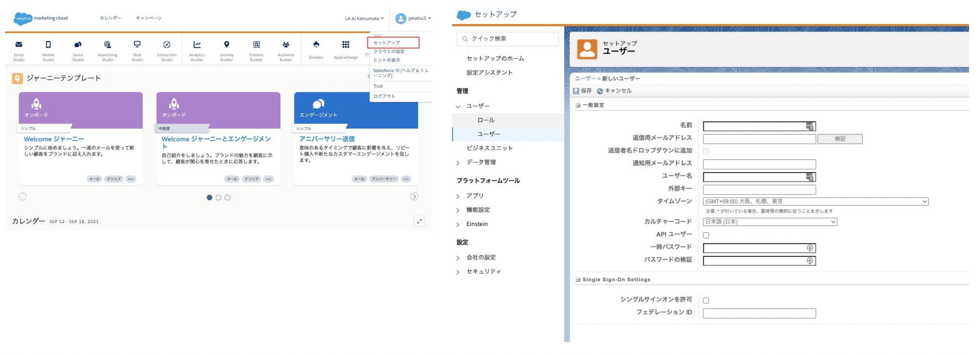The height and width of the screenshot is (355, 980).
Task: Expand the calendar to full view
Action: [419, 221]
